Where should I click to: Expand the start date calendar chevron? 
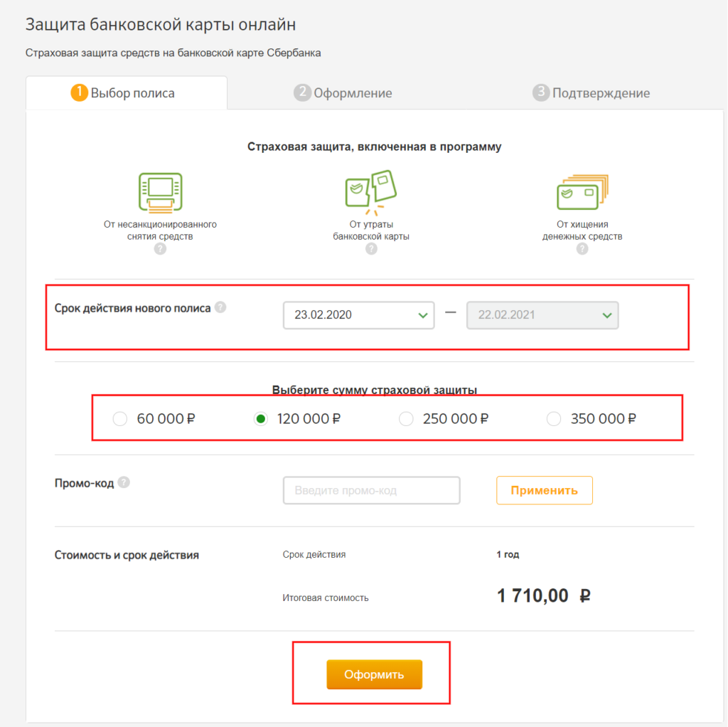point(423,315)
